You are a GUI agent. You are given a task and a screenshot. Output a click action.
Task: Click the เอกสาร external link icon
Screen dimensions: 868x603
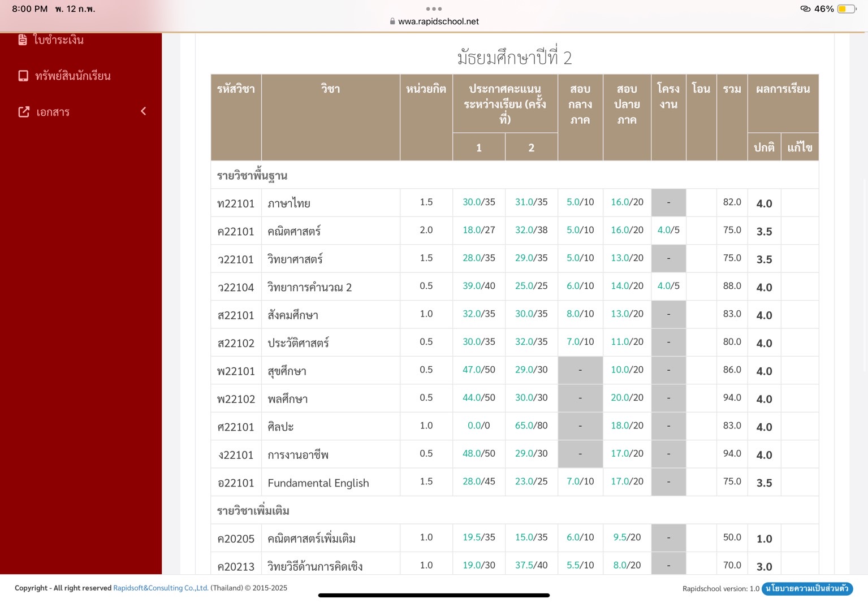tap(24, 112)
